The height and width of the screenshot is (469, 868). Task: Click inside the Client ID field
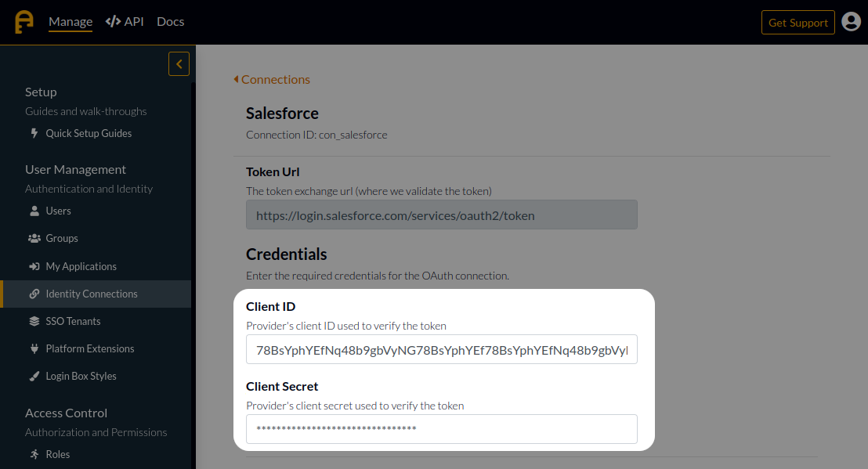[x=441, y=350]
